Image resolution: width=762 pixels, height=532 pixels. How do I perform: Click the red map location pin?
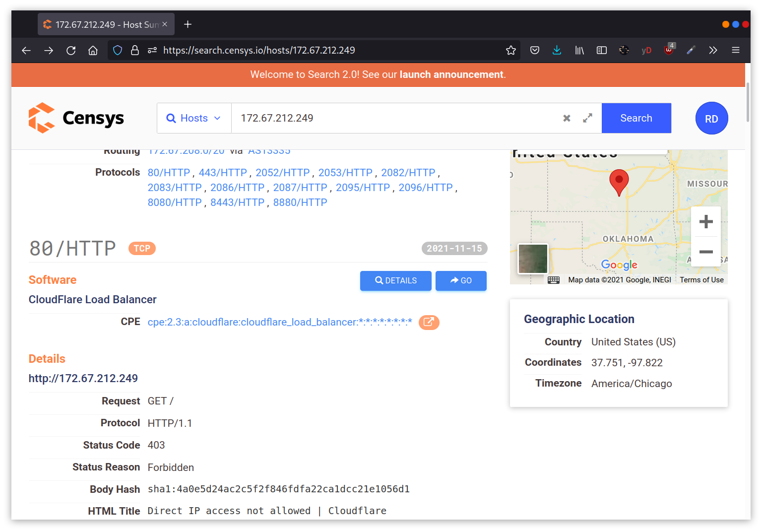point(619,182)
